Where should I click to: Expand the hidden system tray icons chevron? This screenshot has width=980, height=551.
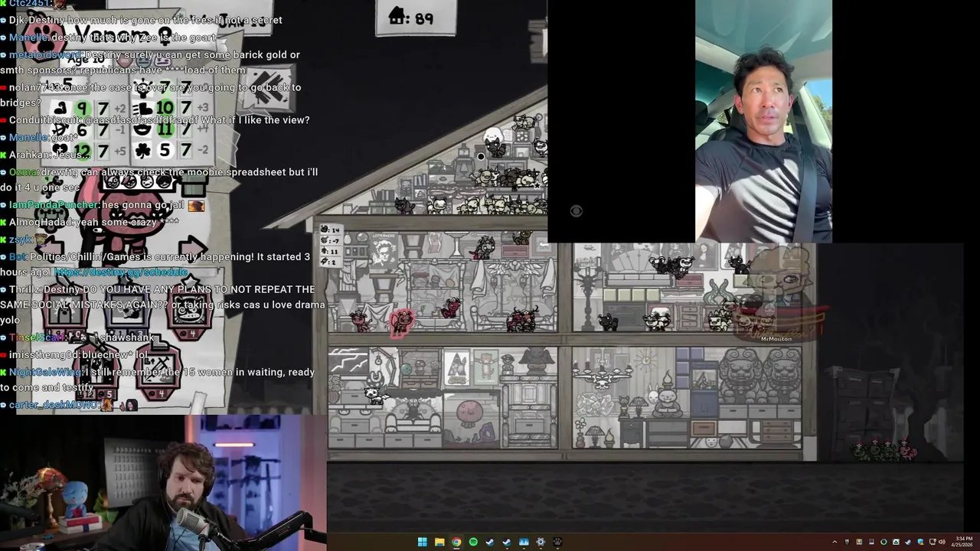835,542
